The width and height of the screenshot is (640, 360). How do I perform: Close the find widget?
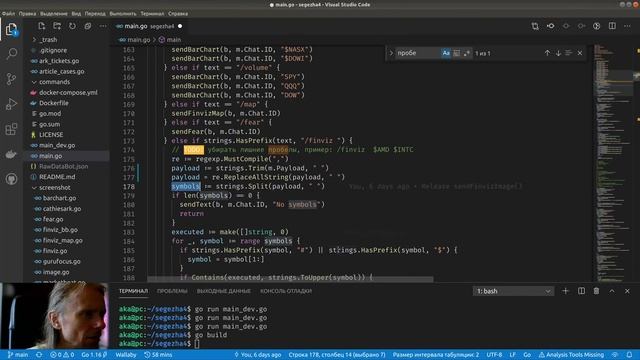pos(580,53)
